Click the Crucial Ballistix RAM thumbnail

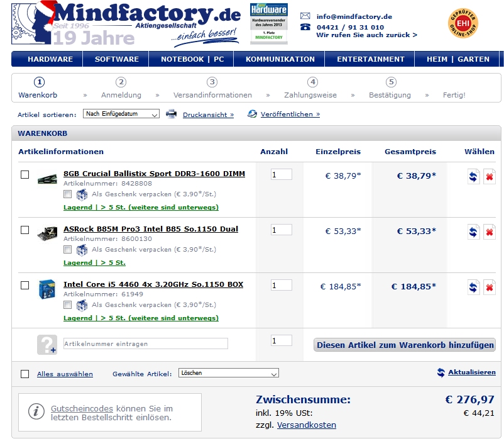[47, 178]
